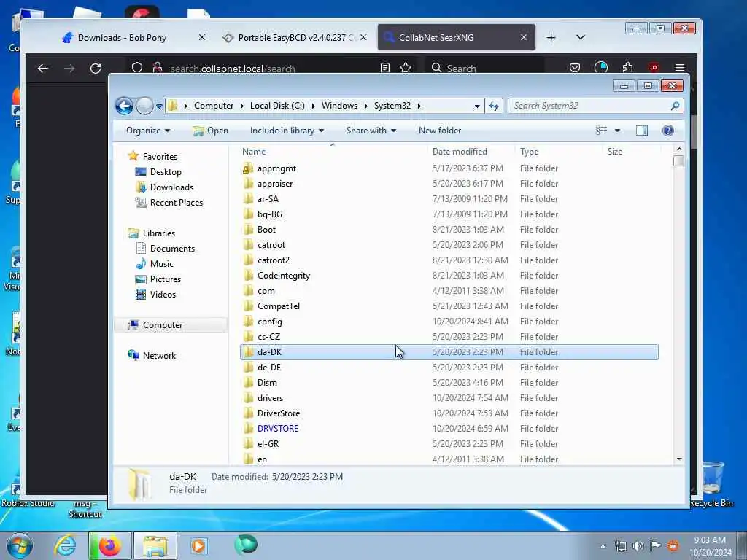Click the file list scrollbar thumb
Screen dimensions: 747x560
click(679, 161)
